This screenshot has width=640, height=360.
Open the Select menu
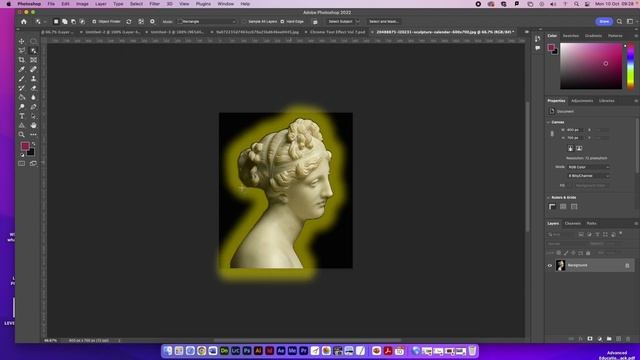pos(136,4)
